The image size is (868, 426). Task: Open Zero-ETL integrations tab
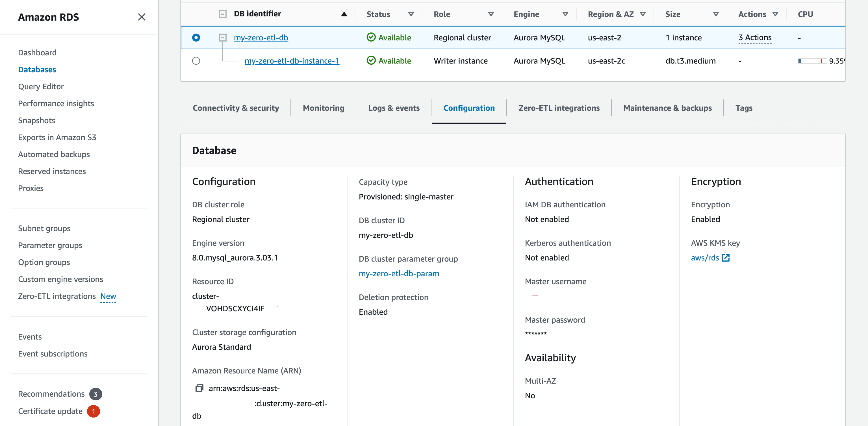(x=559, y=108)
